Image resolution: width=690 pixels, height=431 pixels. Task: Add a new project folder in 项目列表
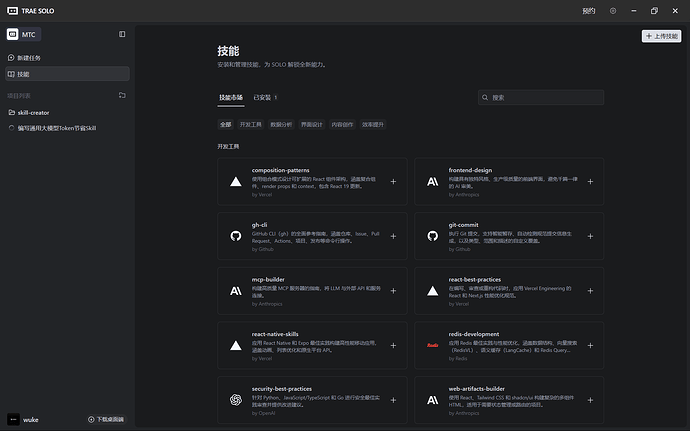pos(122,96)
